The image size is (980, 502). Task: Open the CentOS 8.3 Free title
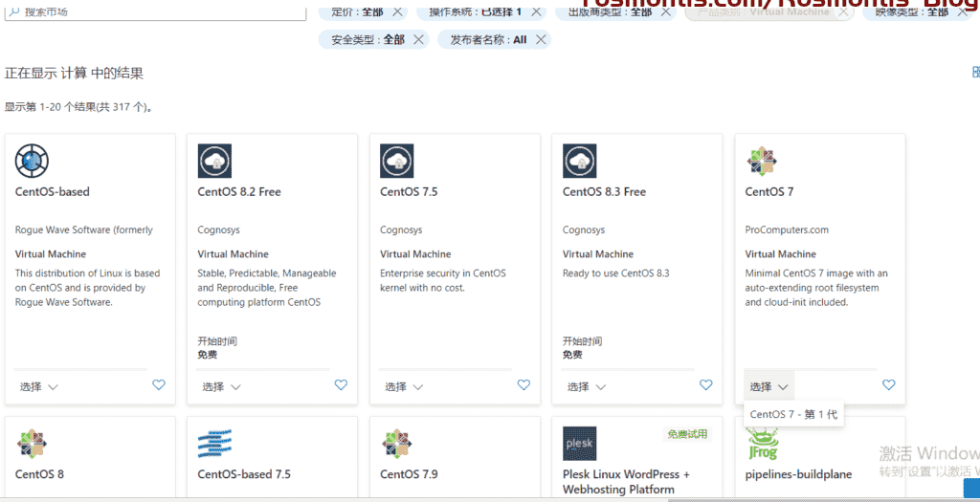604,191
